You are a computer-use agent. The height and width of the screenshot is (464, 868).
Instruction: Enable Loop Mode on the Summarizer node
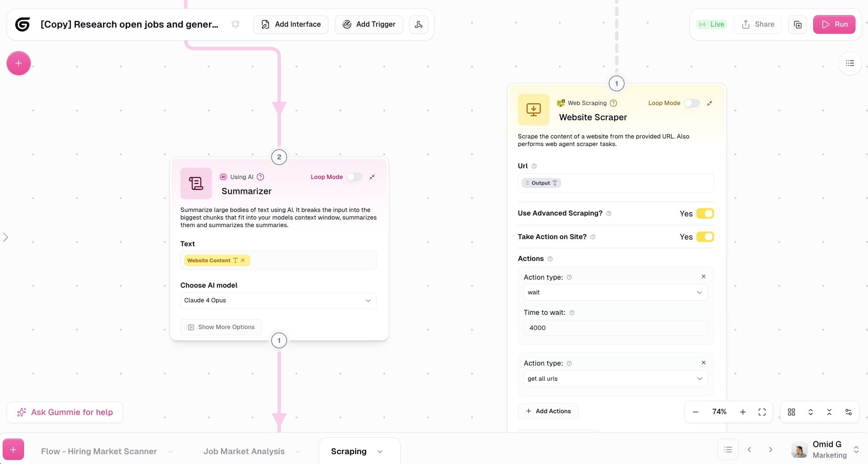[x=354, y=177]
